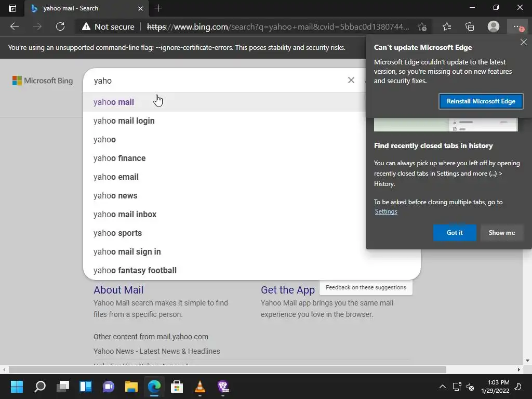The width and height of the screenshot is (532, 399).
Task: Open Brave browser taskbar icon
Action: coord(223,387)
